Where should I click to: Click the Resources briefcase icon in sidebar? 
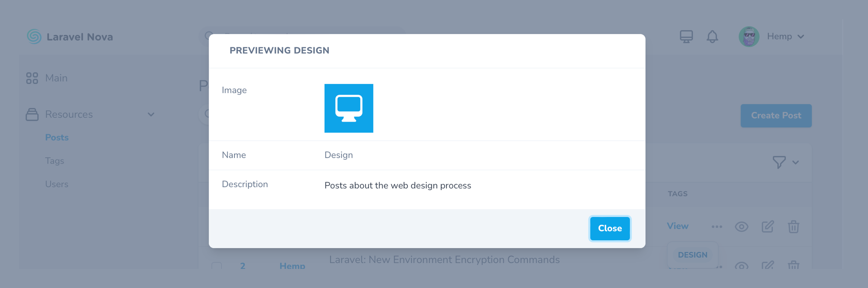pos(32,115)
